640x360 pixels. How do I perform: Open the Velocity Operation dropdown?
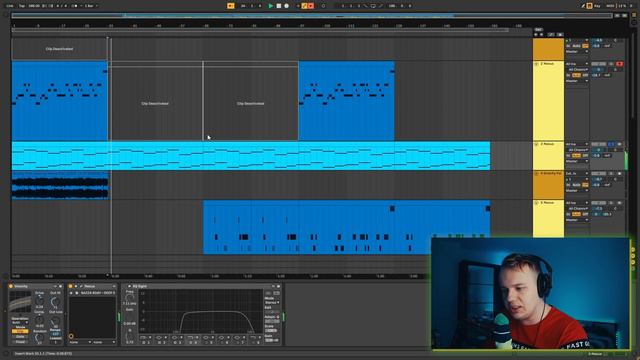click(20, 322)
